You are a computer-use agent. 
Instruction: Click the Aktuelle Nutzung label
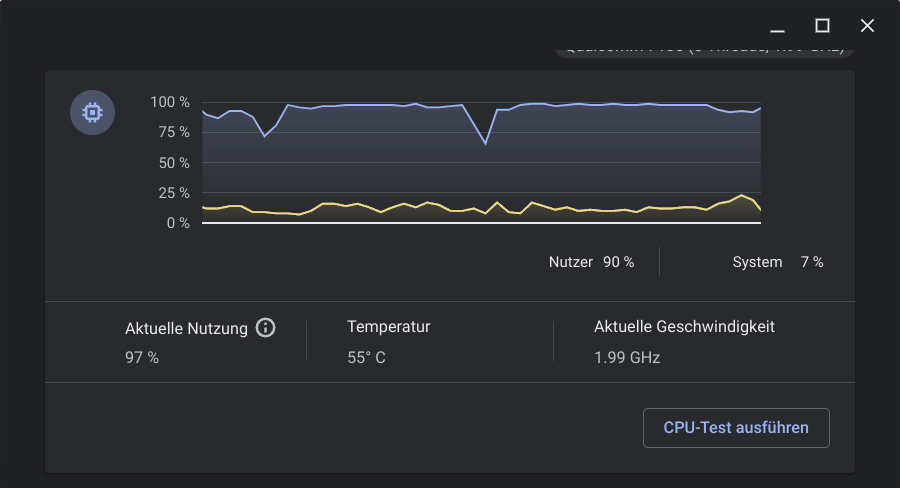coord(187,328)
